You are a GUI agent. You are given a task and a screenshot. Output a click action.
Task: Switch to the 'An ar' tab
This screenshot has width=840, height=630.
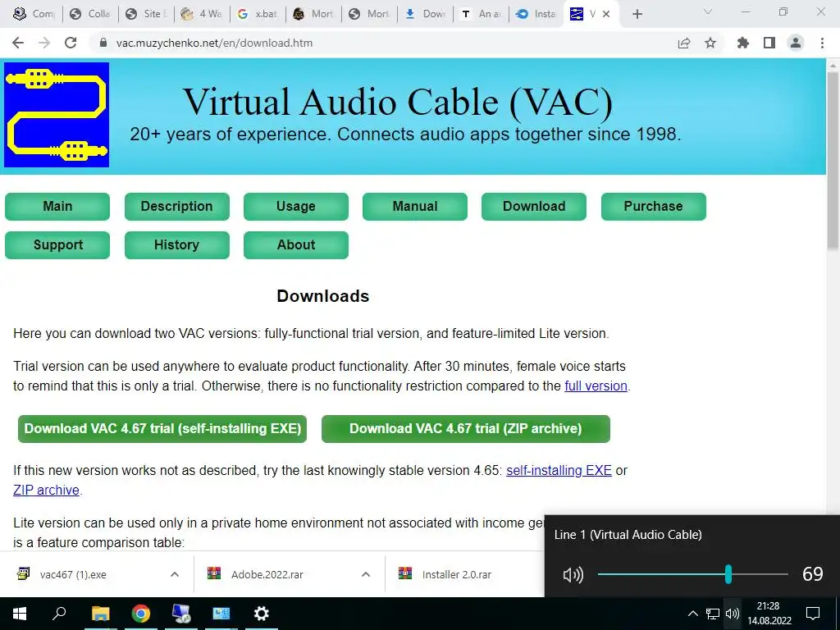click(x=481, y=14)
